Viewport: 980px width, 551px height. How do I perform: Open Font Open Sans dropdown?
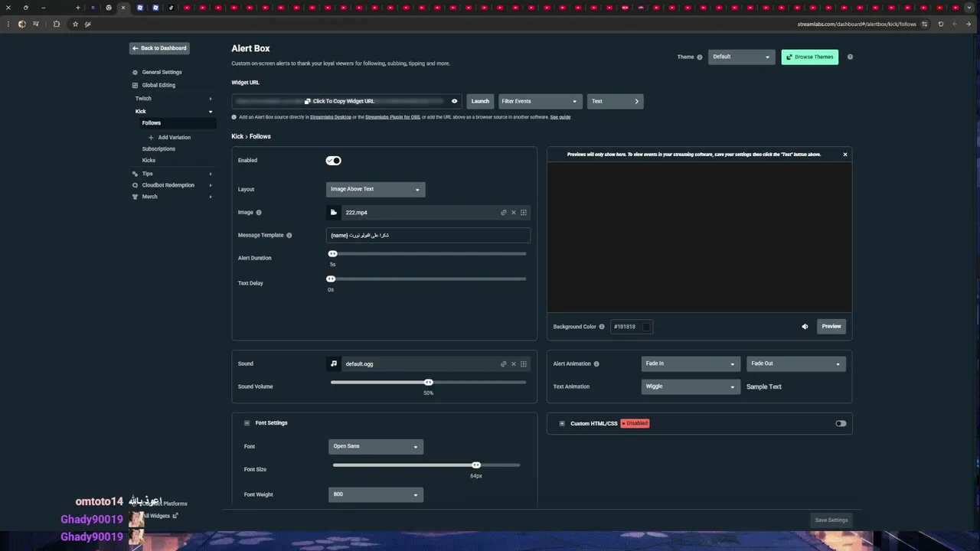[376, 446]
